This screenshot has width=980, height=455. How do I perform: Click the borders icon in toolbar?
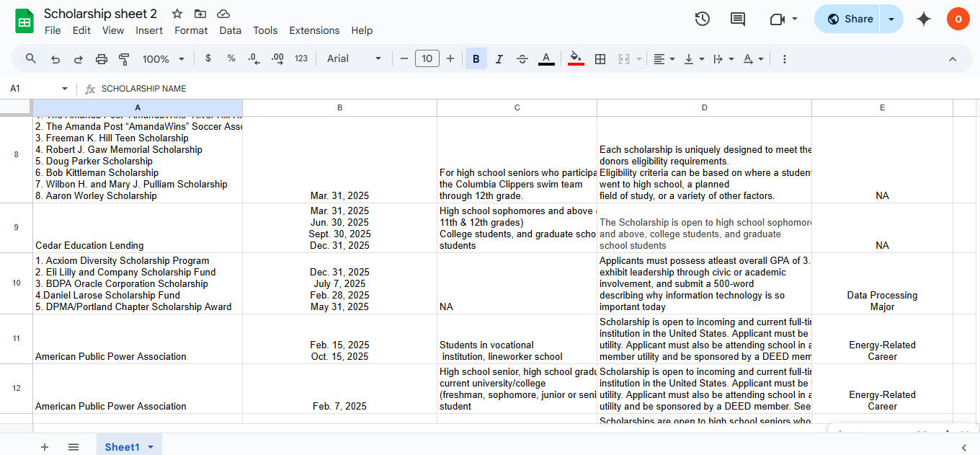[600, 59]
